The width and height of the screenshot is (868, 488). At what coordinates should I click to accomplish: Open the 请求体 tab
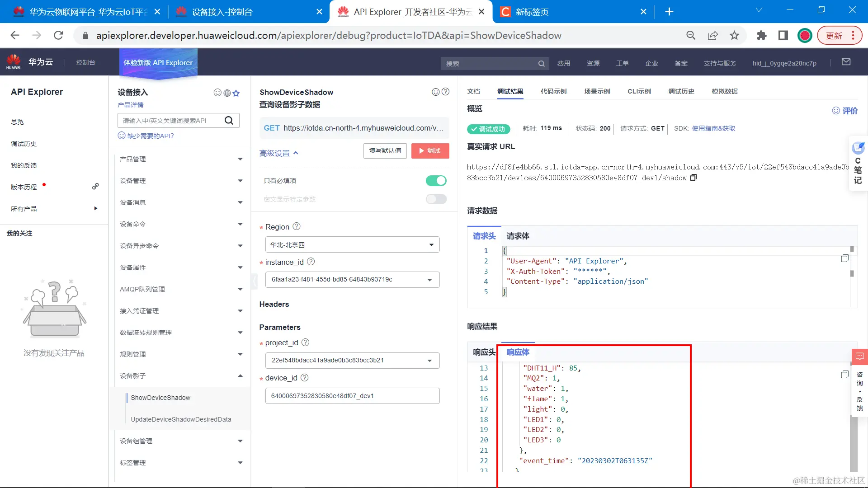point(518,236)
